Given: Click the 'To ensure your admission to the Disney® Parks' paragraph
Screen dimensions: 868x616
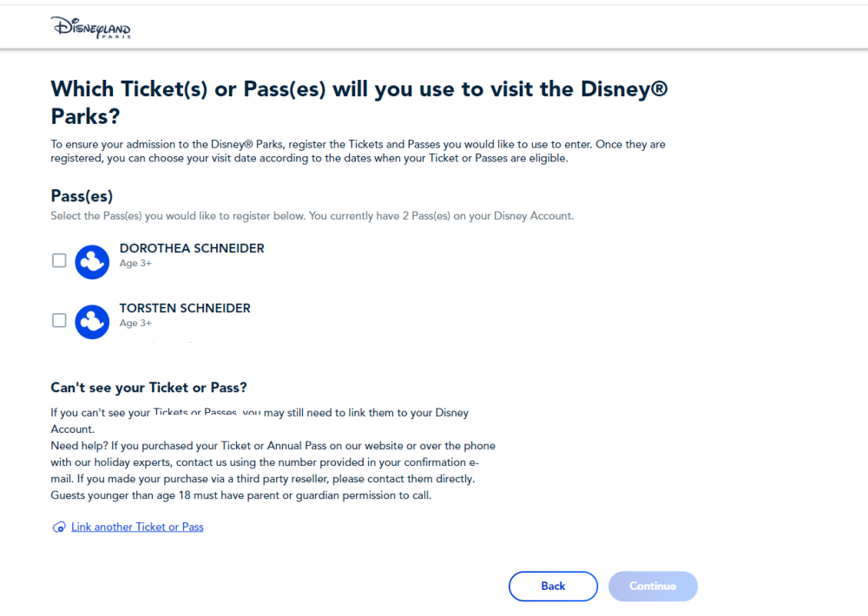Looking at the screenshot, I should [358, 151].
